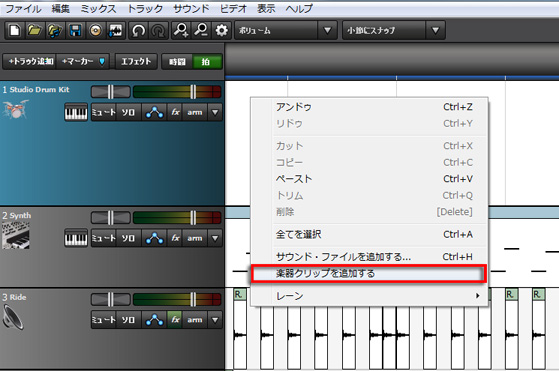Screen dimensions: 559x371
Task: Arm the Synth track for recording
Action: point(195,238)
